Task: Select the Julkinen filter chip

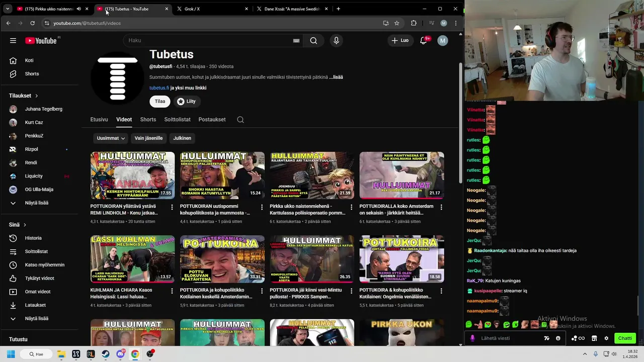Action: click(x=182, y=138)
